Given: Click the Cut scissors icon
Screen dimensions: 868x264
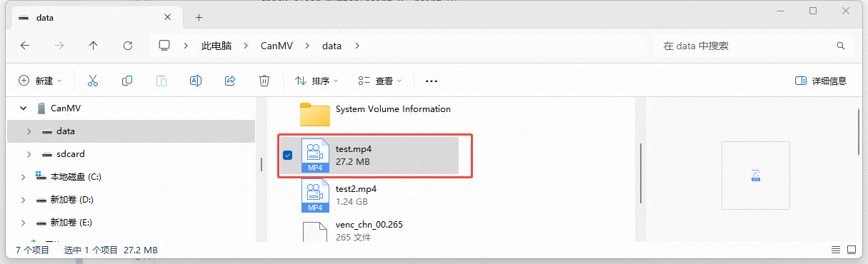Looking at the screenshot, I should click(x=92, y=81).
